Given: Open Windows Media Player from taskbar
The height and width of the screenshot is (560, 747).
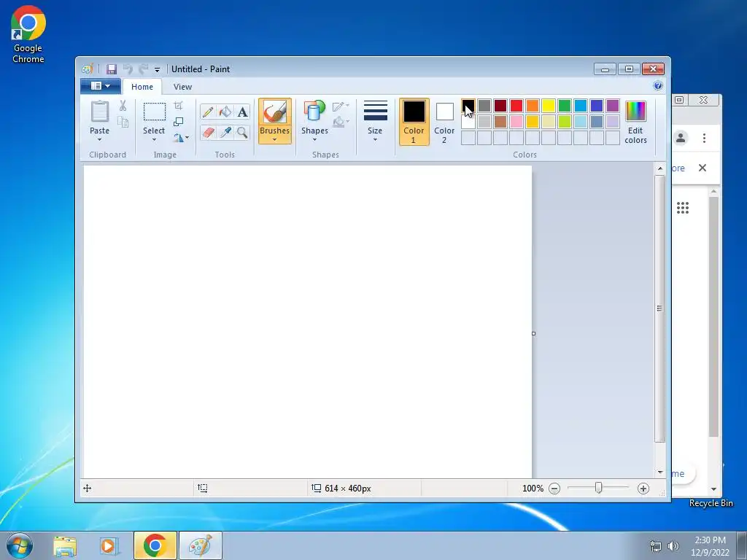Looking at the screenshot, I should [109, 545].
